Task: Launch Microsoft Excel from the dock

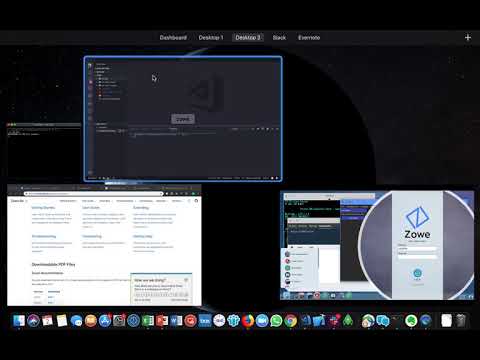Action: [x=148, y=321]
